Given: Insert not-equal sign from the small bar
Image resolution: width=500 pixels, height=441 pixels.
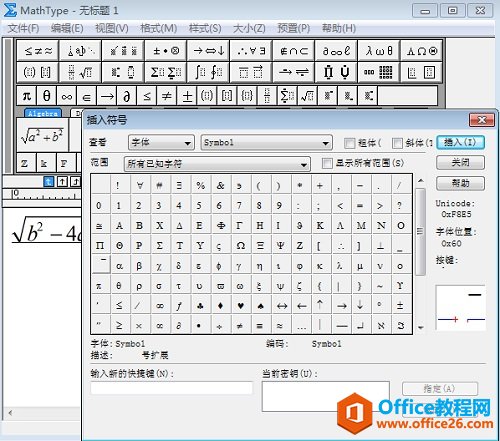Looking at the screenshot, I should tap(167, 96).
